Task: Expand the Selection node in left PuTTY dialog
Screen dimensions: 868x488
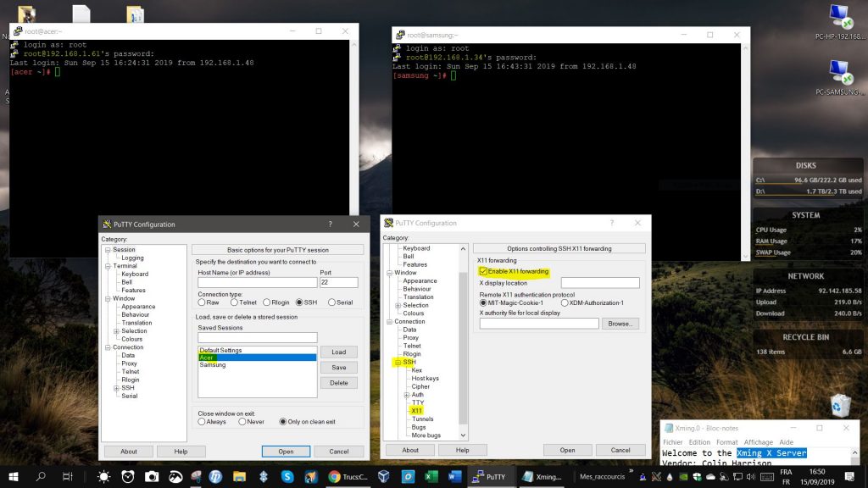Action: (116, 331)
